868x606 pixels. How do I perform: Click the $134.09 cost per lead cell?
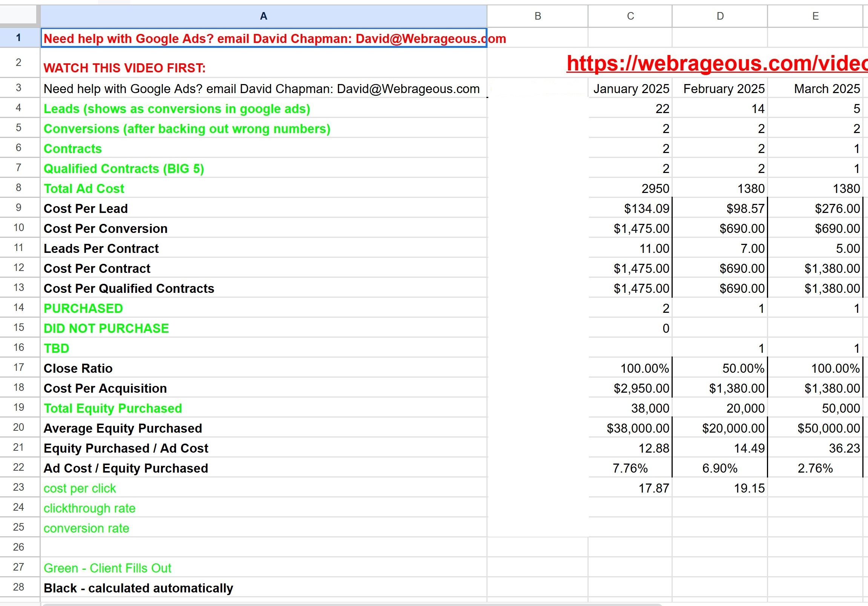630,208
